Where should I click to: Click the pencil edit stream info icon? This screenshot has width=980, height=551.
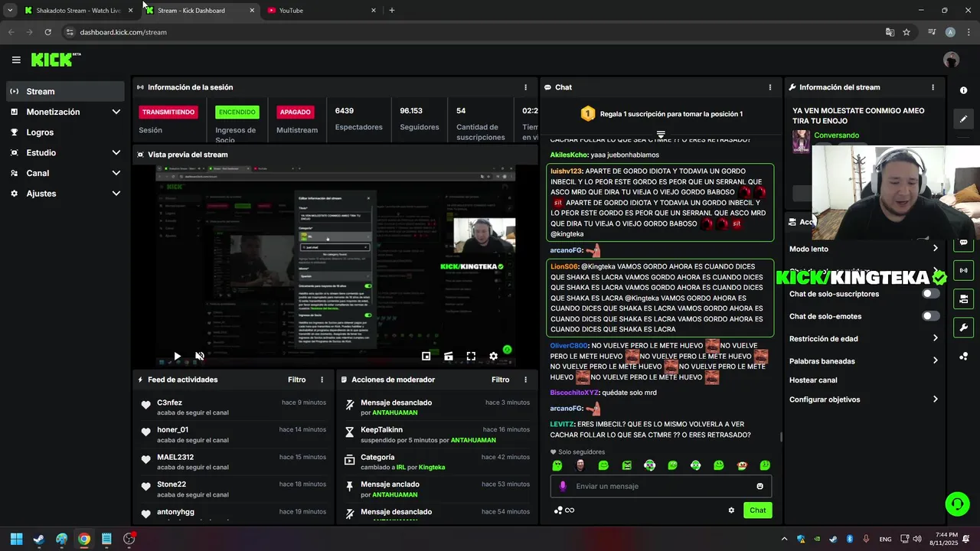click(963, 119)
